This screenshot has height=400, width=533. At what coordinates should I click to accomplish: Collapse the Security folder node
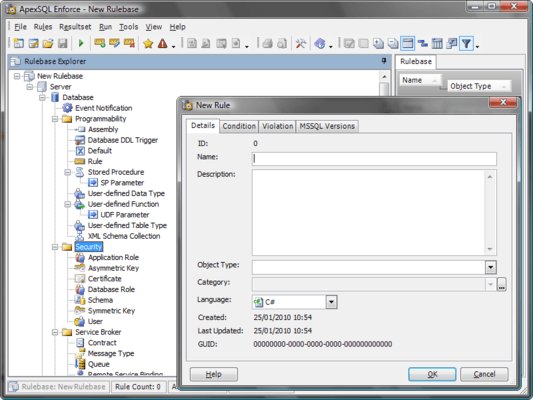point(55,247)
